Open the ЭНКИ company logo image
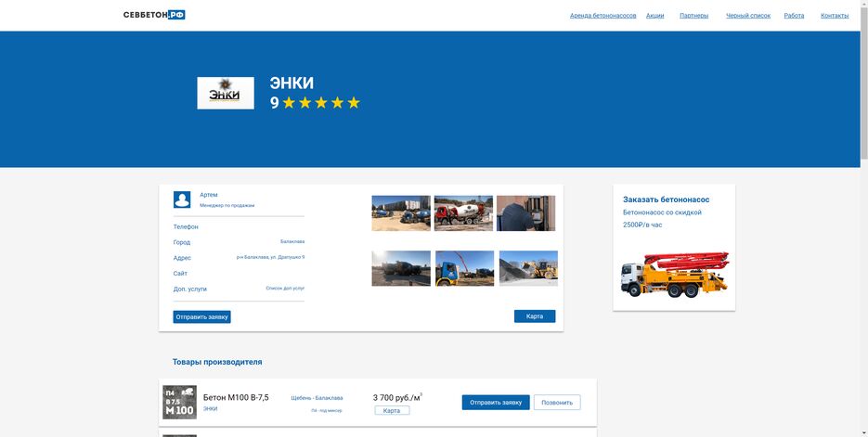868x437 pixels. (x=226, y=93)
